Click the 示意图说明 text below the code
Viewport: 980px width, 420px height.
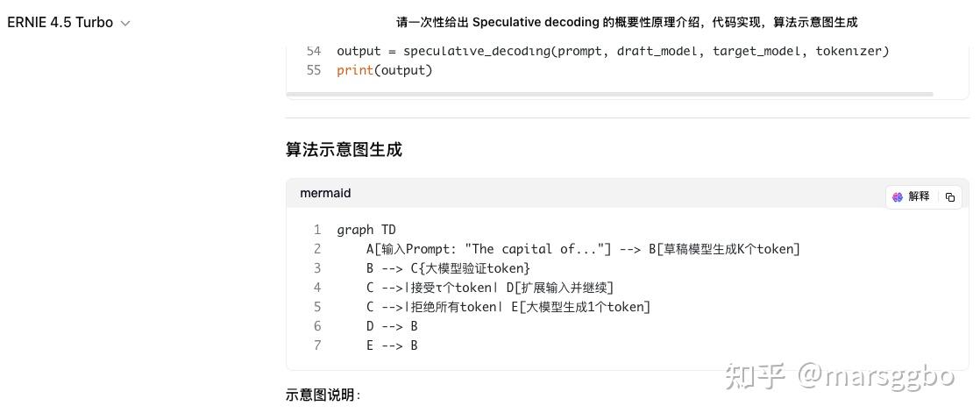coord(323,395)
